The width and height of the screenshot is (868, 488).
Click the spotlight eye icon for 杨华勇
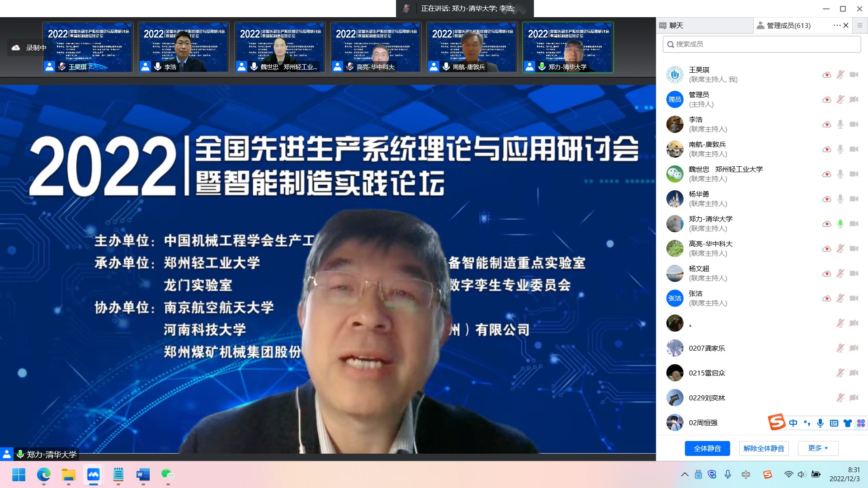pyautogui.click(x=826, y=199)
